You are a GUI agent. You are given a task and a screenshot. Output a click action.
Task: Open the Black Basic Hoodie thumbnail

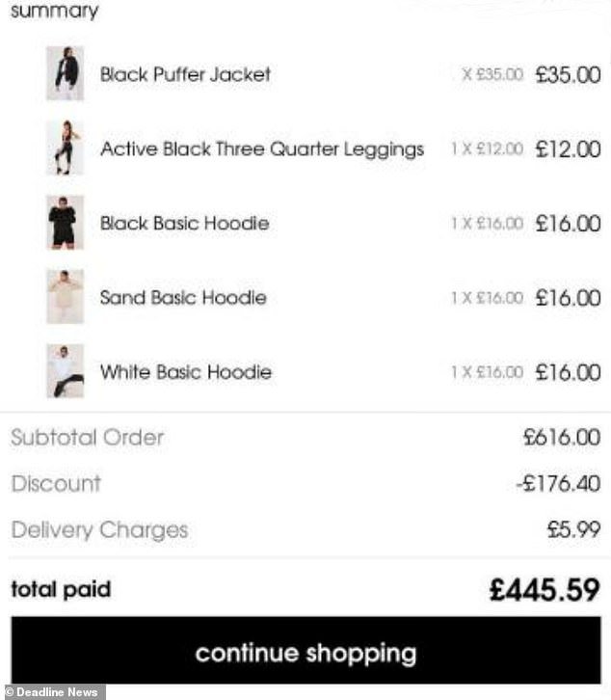[66, 223]
